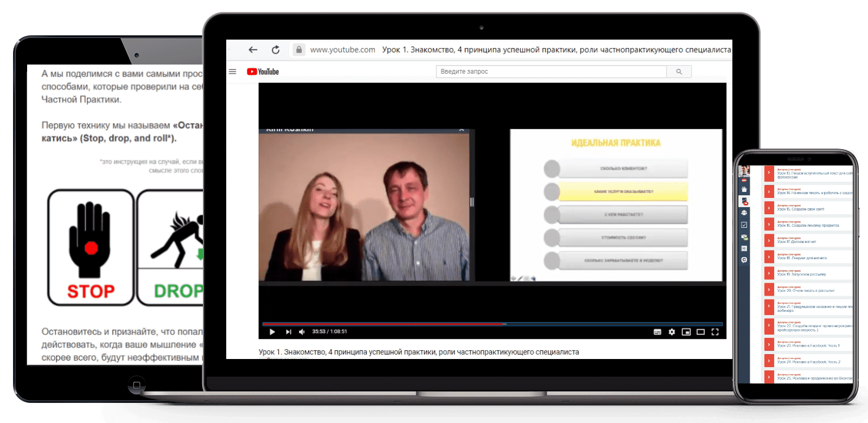Open YouTube hamburger menu
Screen dimensions: 868x423
(x=233, y=72)
